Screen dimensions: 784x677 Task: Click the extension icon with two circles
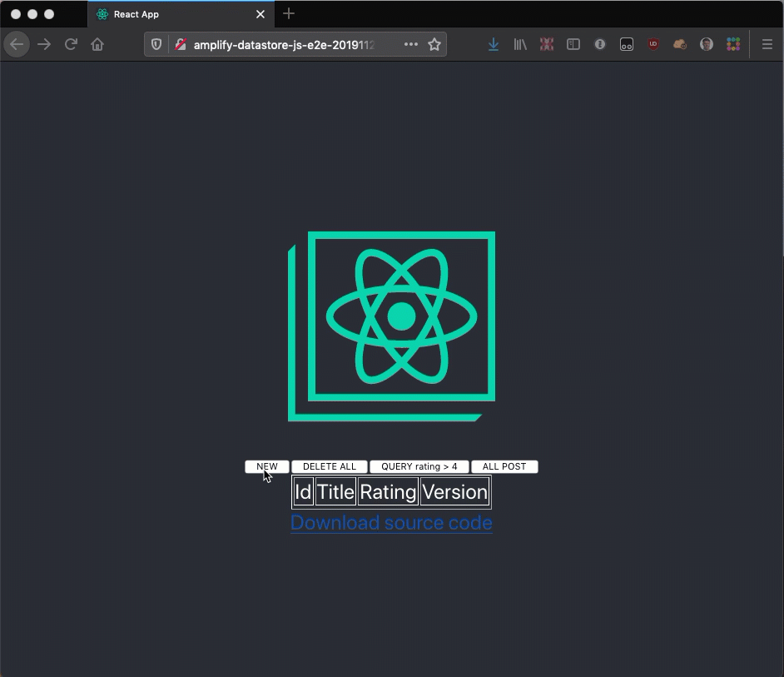627,44
